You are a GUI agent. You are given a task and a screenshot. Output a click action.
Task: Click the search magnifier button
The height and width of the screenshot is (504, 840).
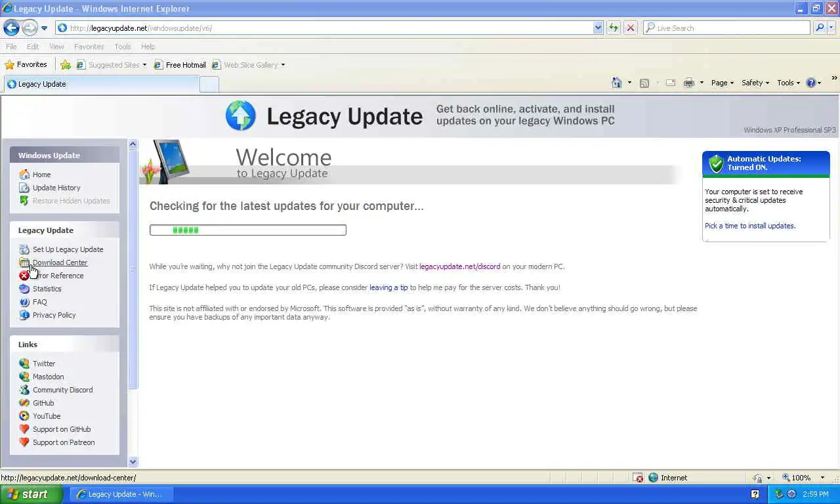820,28
